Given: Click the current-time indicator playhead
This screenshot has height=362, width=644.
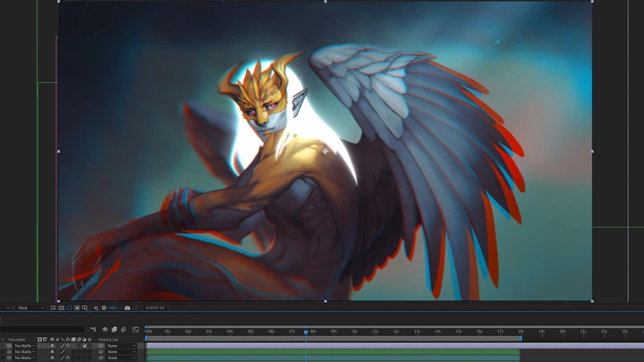Looking at the screenshot, I should tap(306, 332).
